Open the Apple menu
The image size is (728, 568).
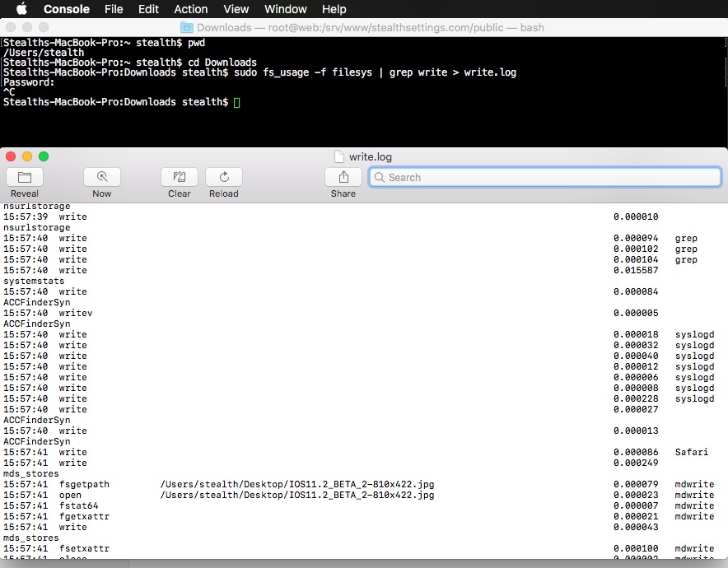coord(21,9)
